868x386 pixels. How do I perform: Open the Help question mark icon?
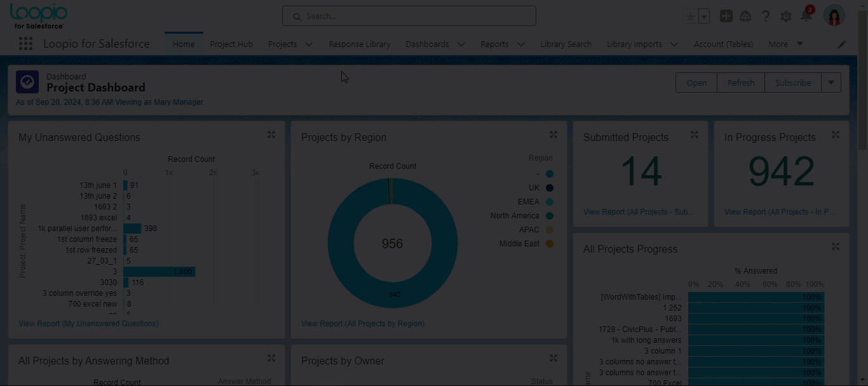click(x=766, y=16)
